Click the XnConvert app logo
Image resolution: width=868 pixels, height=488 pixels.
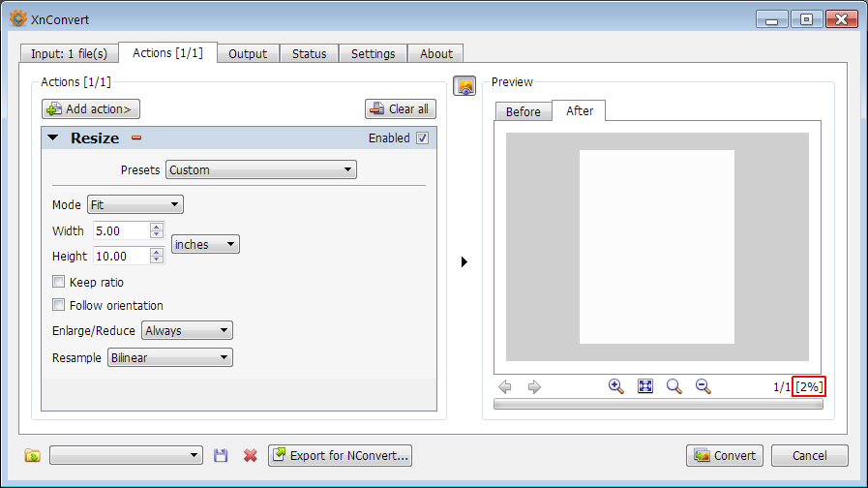click(x=17, y=18)
